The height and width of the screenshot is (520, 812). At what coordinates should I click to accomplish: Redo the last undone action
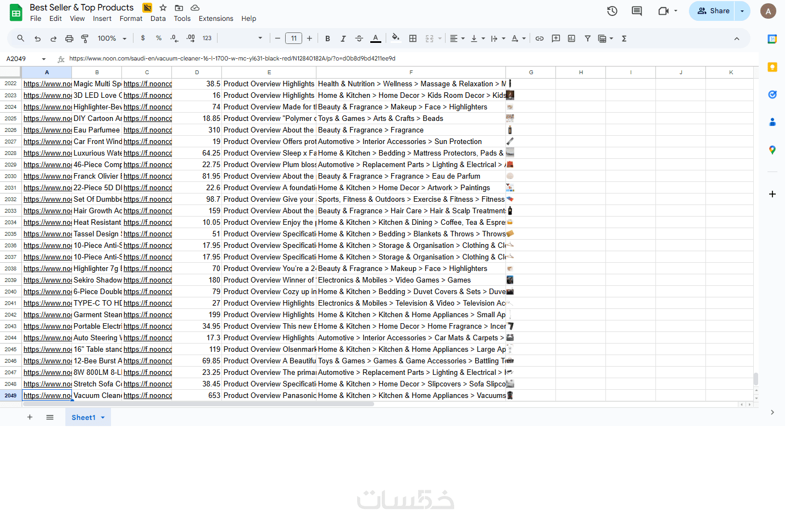point(53,38)
